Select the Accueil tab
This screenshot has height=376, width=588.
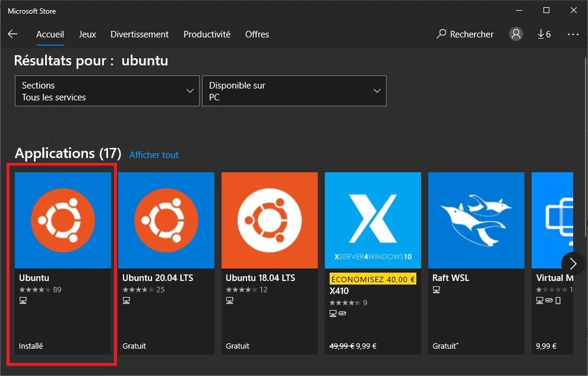click(x=50, y=34)
